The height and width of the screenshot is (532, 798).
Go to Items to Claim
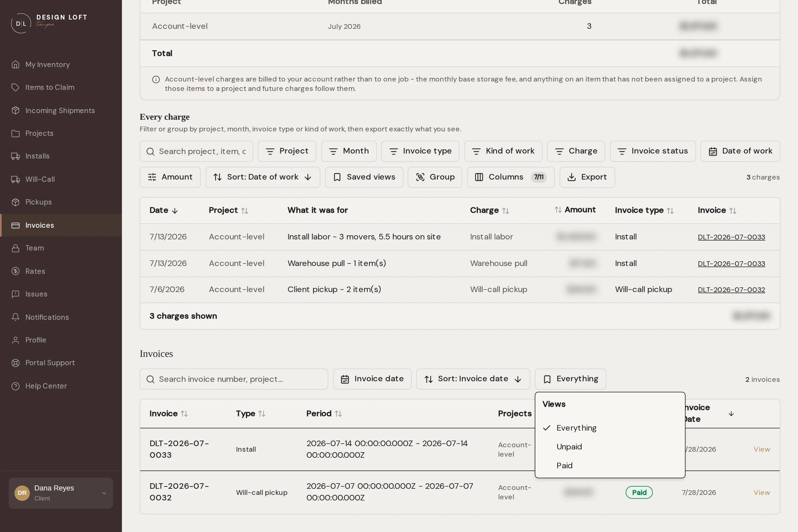(x=61, y=87)
